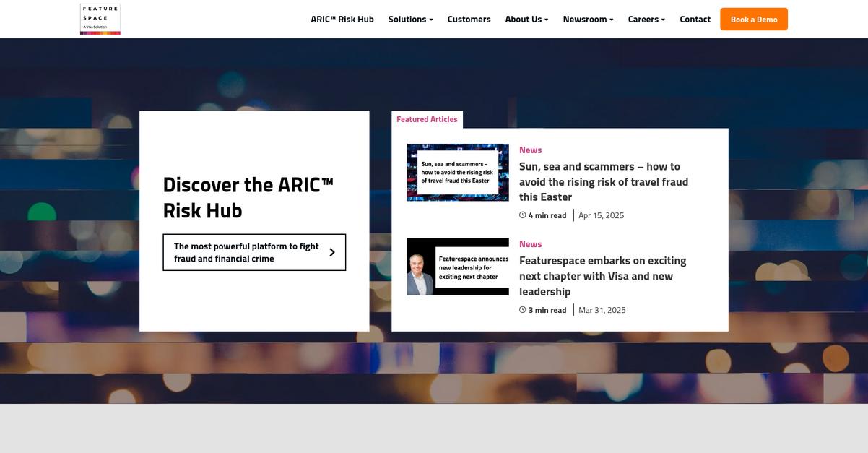Open the most powerful platform link
868x453 pixels.
coord(254,252)
